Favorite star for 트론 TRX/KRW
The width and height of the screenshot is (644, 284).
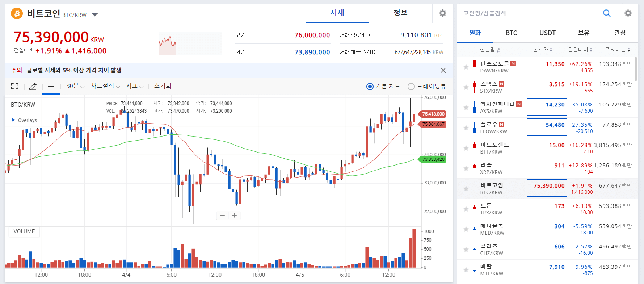click(466, 209)
